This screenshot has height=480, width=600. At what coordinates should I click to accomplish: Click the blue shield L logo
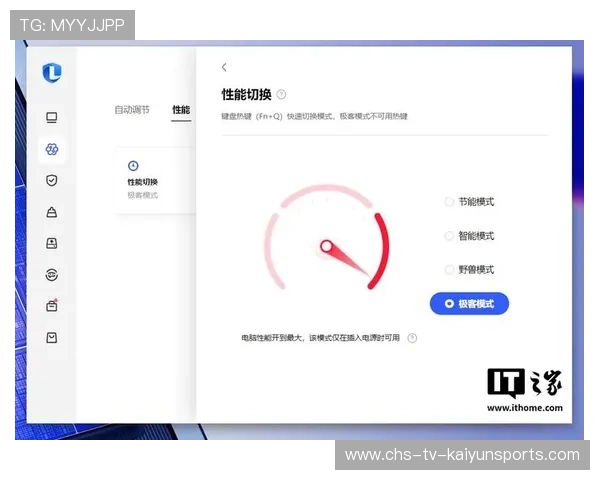(52, 72)
